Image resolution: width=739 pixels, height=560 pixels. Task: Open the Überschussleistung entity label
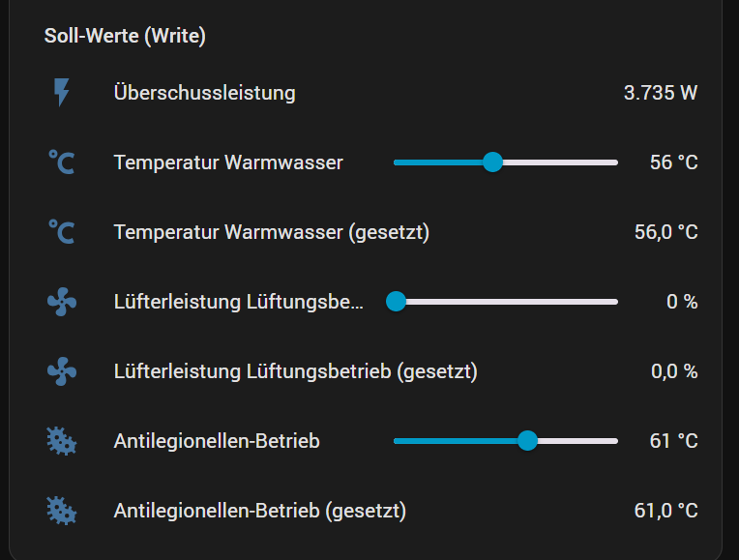point(204,93)
